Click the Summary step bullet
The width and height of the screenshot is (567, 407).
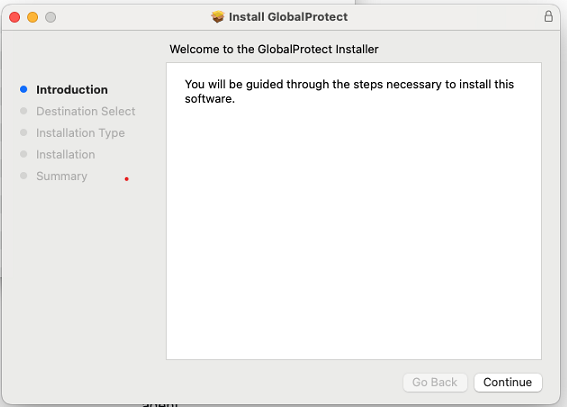point(24,176)
